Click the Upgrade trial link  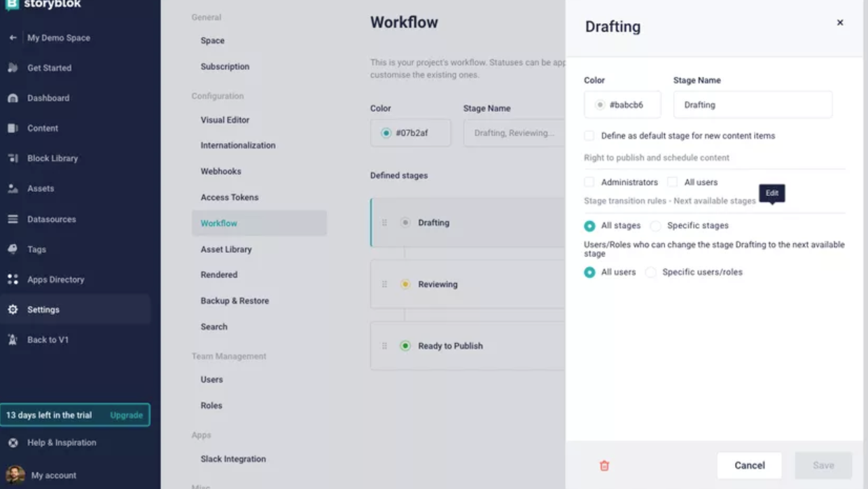click(x=126, y=415)
